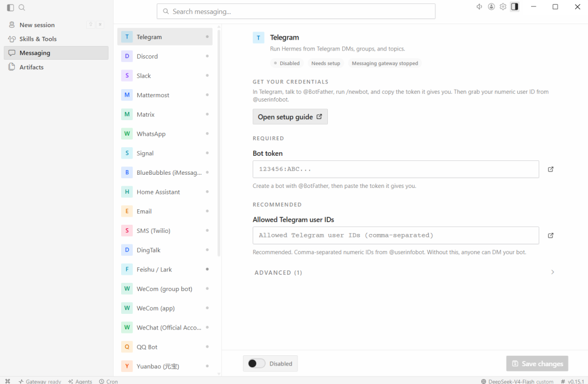Go to the Messaging section
Screen dimensions: 588x384
click(x=56, y=53)
